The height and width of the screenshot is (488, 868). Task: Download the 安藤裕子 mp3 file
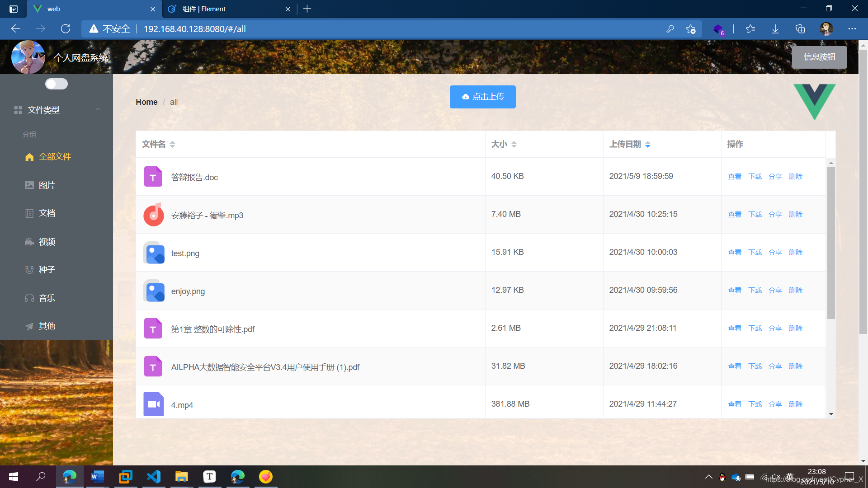pos(755,215)
